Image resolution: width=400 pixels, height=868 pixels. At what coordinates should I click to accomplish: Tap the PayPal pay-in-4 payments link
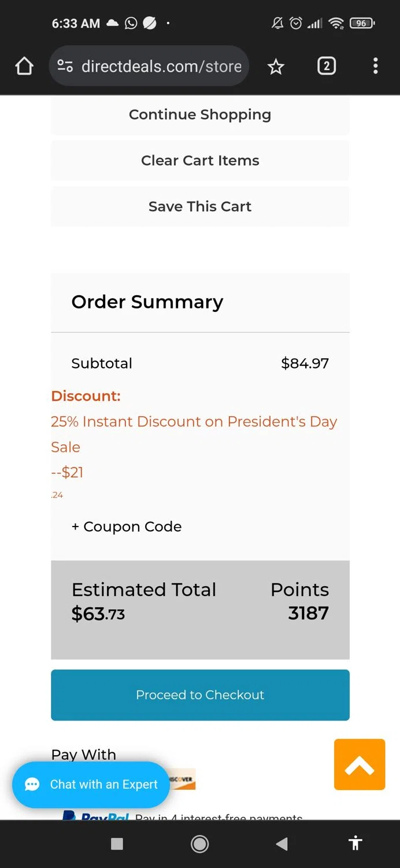click(218, 817)
